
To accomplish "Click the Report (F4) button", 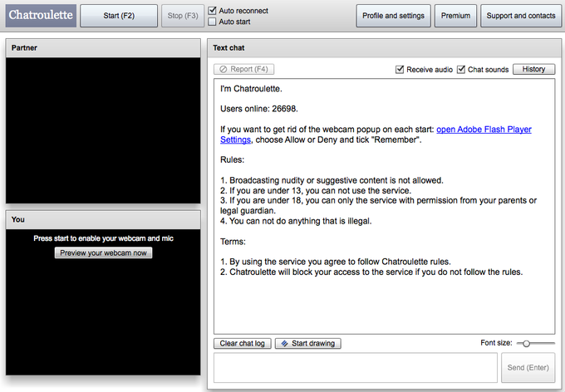I will [244, 69].
